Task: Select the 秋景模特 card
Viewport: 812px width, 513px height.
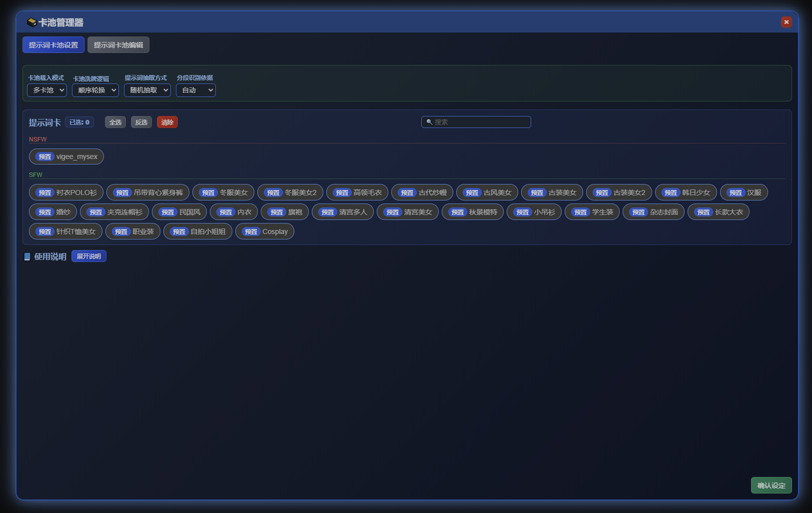Action: 473,212
